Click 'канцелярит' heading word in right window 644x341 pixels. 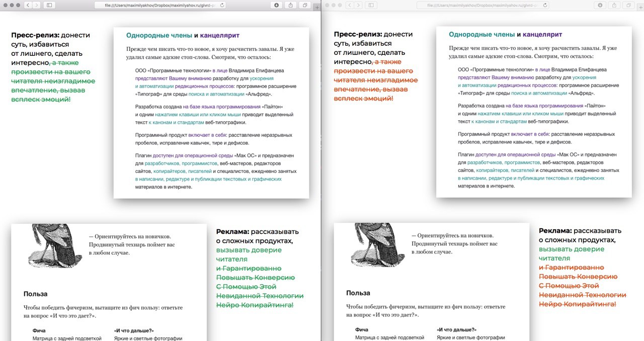[542, 35]
